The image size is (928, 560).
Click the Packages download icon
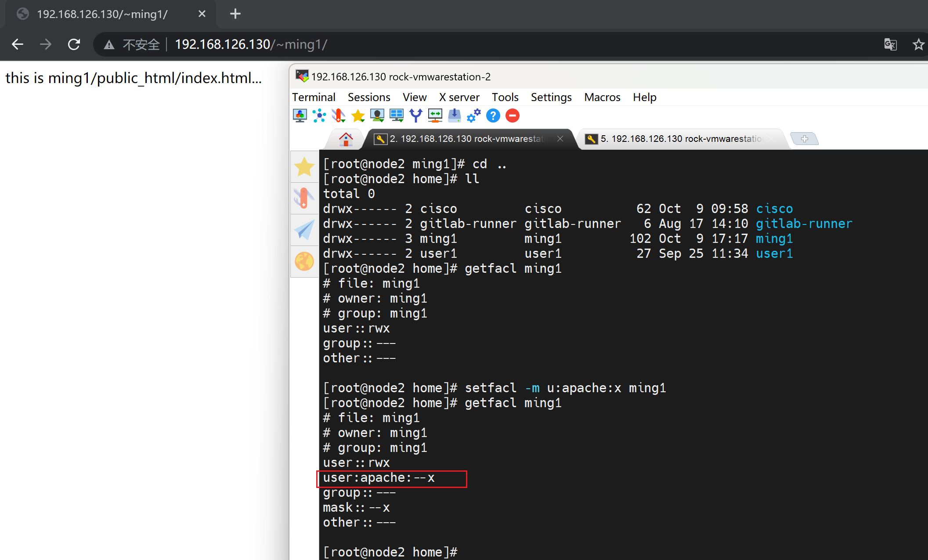454,116
